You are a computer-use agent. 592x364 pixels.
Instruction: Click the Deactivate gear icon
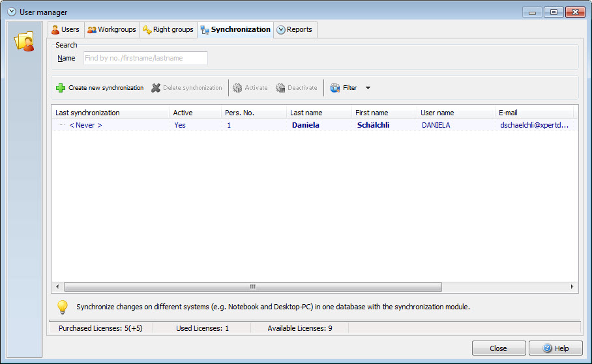[x=280, y=88]
